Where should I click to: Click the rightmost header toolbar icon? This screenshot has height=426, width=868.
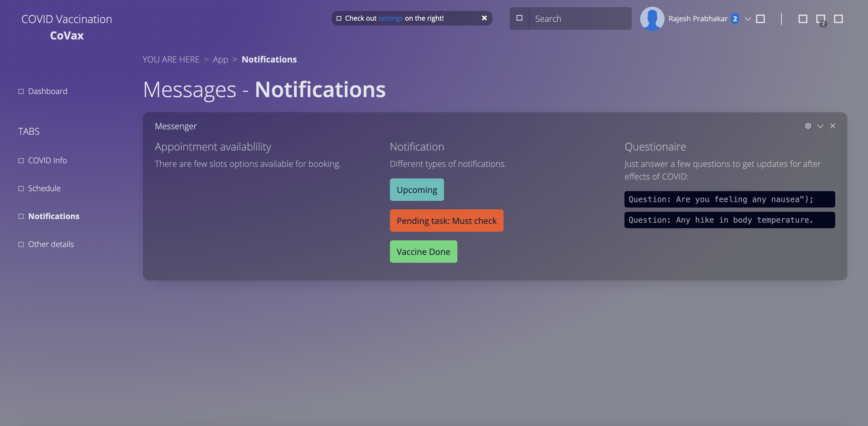pyautogui.click(x=838, y=19)
